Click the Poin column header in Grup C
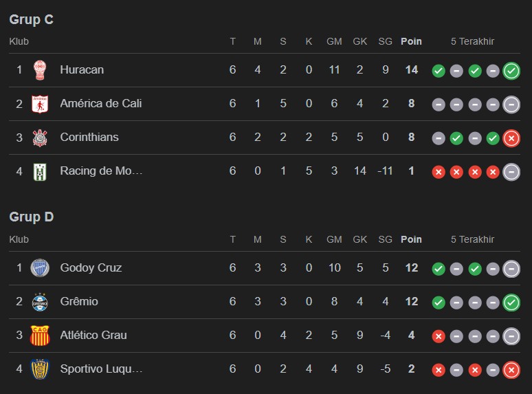 411,41
